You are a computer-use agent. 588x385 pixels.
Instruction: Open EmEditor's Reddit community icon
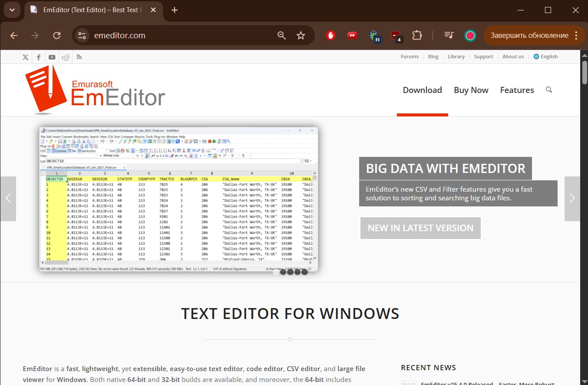66,57
